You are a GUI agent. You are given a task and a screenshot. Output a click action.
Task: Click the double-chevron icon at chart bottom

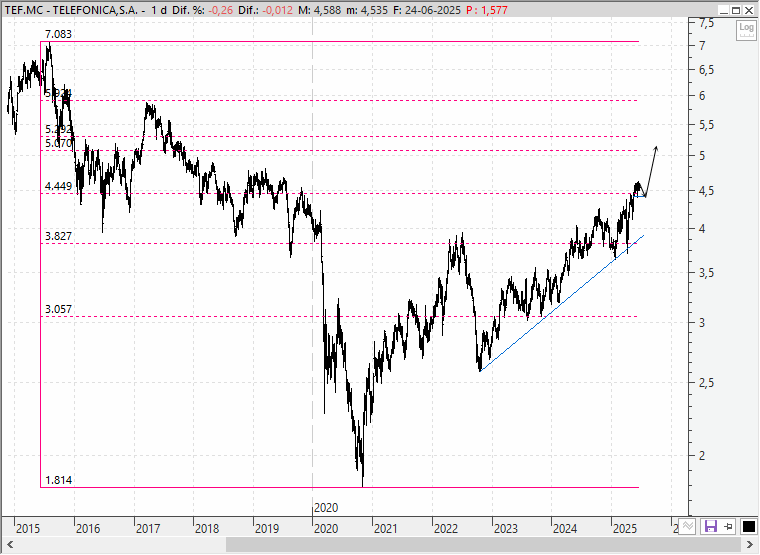(688, 526)
